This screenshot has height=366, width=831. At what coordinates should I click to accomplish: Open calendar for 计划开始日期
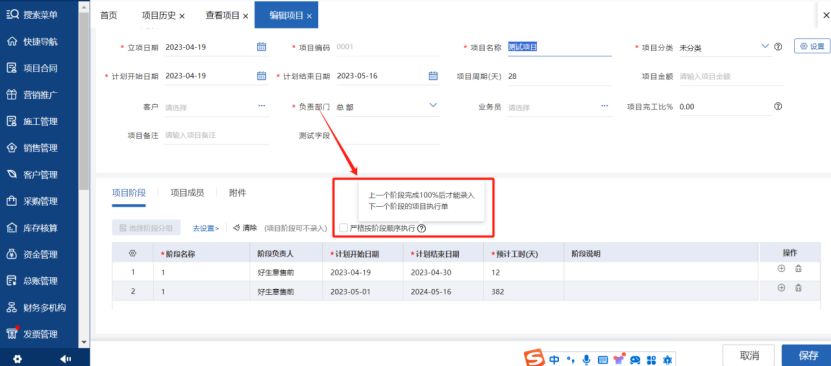coord(261,76)
